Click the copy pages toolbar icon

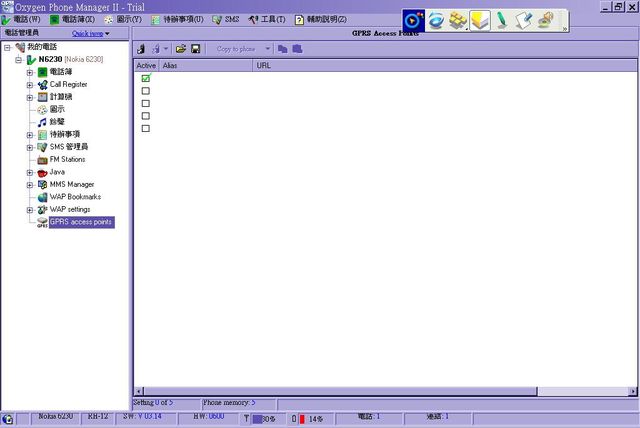[282, 49]
